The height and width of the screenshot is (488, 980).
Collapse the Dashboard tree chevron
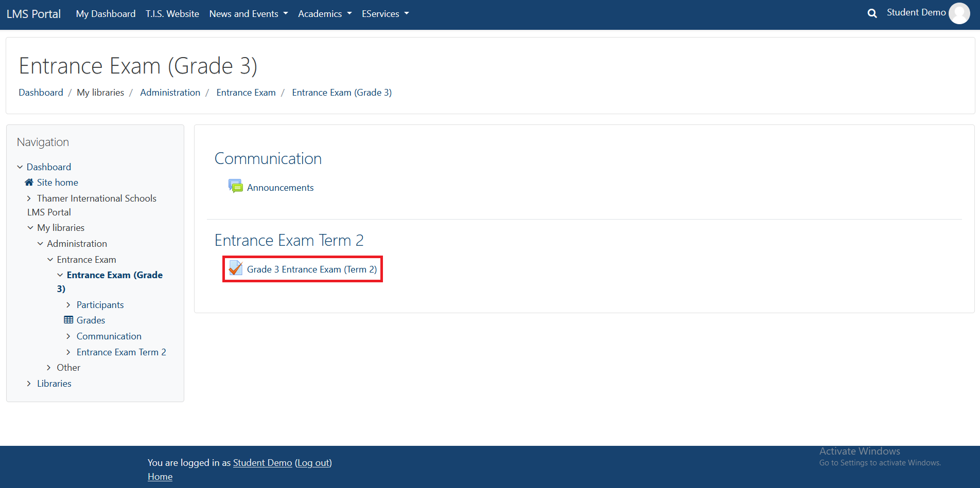(20, 167)
